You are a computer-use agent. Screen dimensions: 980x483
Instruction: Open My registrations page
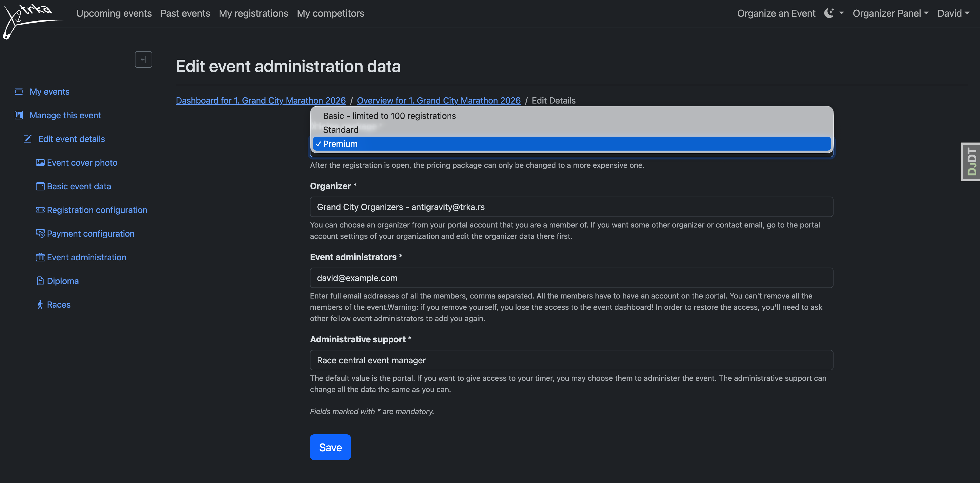point(253,13)
